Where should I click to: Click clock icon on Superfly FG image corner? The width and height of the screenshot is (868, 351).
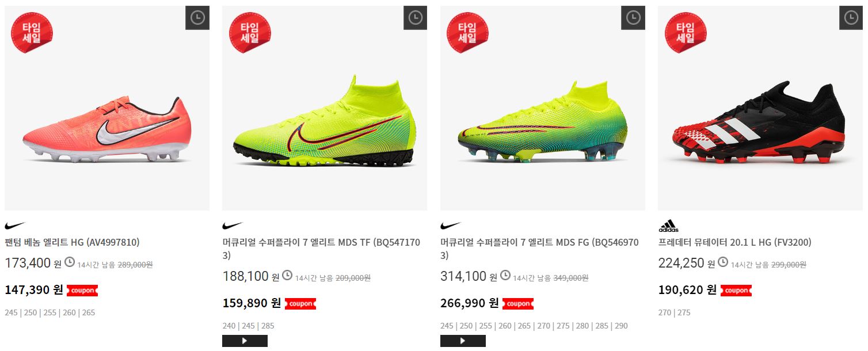tap(633, 18)
